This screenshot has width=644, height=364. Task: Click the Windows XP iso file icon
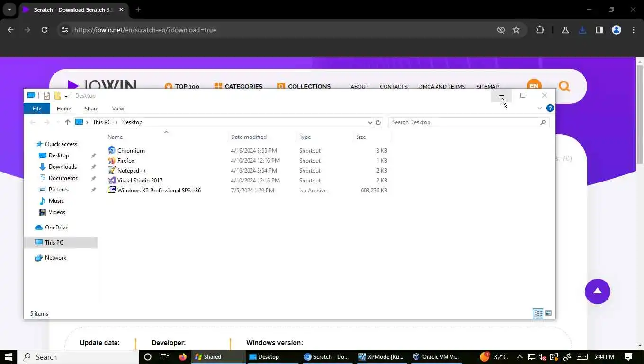[112, 191]
